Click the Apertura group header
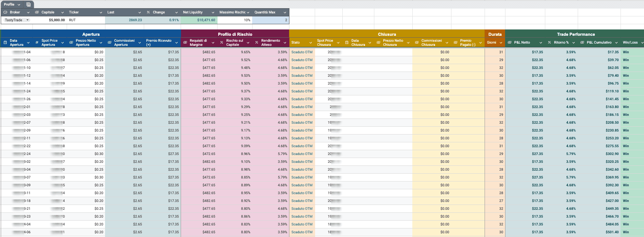Screen dimensions: 644x237 point(91,34)
